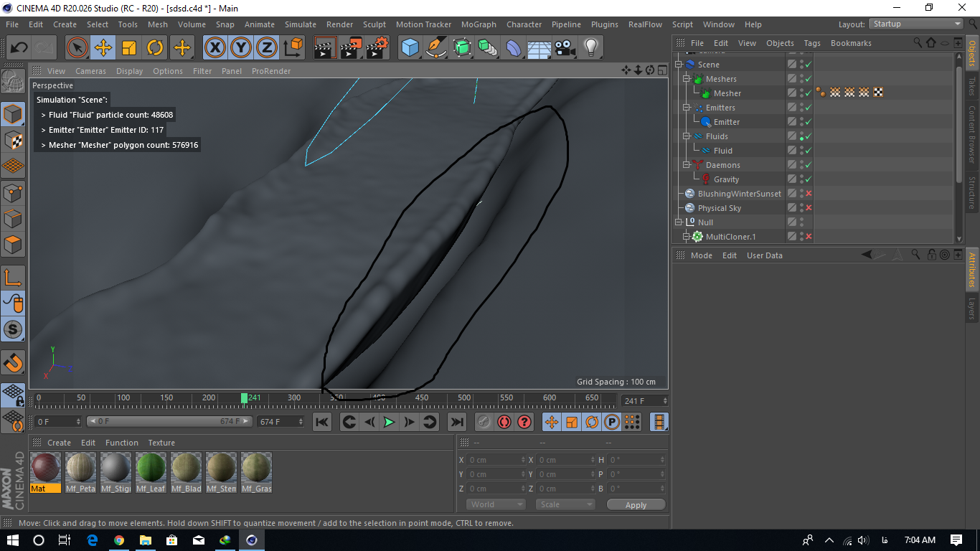Collapse the Emitters tree node

click(x=687, y=108)
